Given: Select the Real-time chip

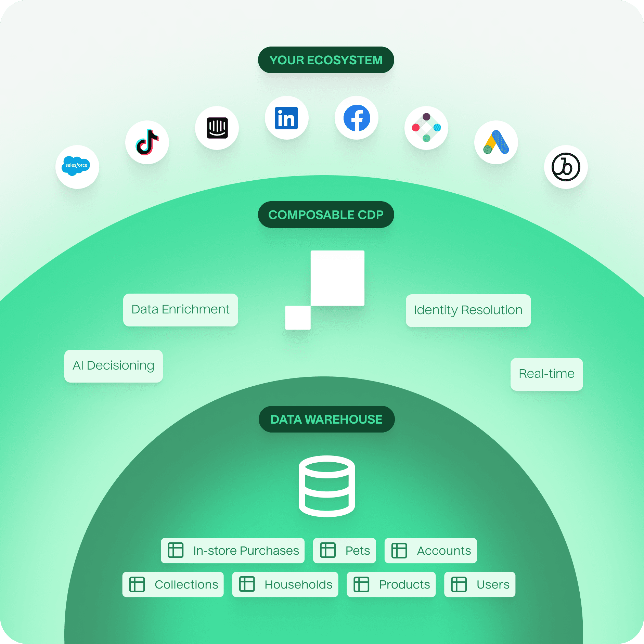Looking at the screenshot, I should [546, 374].
